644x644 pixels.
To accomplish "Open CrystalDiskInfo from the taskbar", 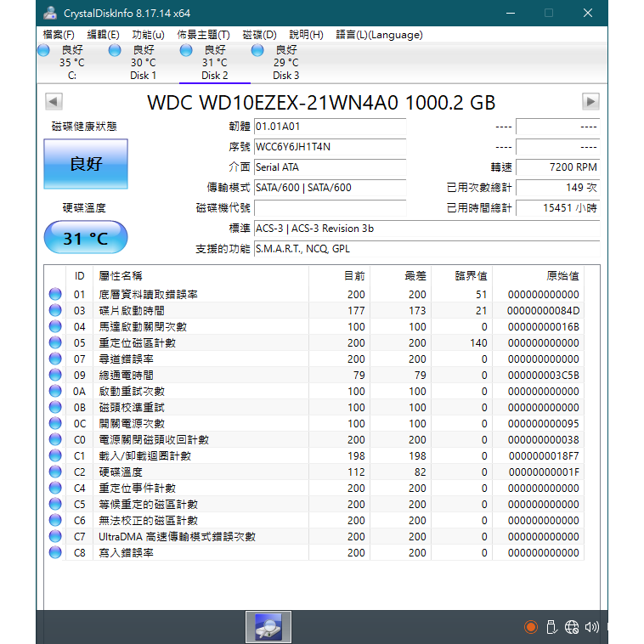I will [x=268, y=627].
